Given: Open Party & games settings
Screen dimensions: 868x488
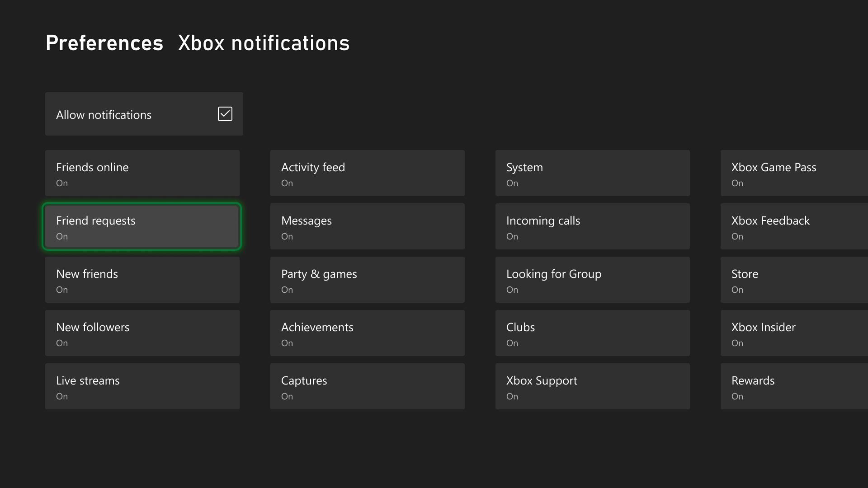Looking at the screenshot, I should pyautogui.click(x=367, y=280).
